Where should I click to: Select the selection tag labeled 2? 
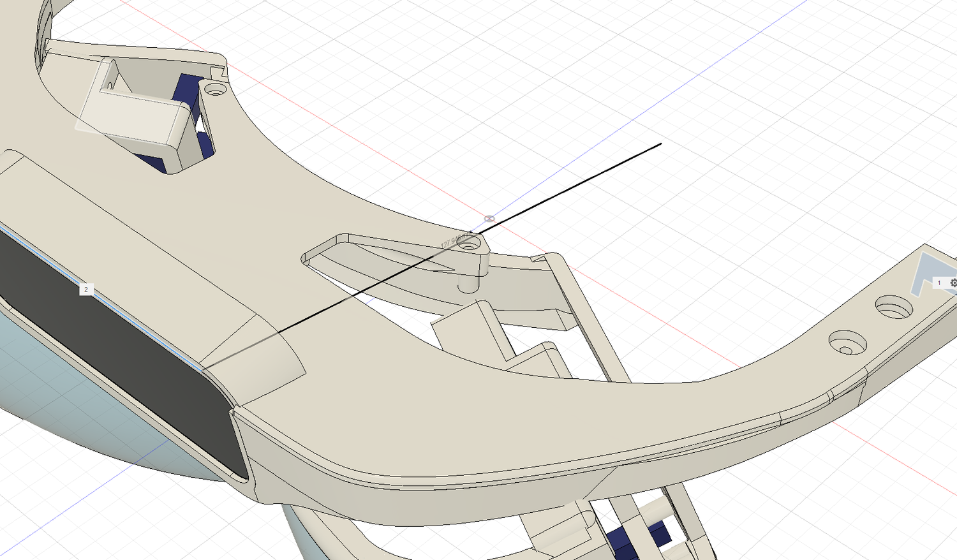pyautogui.click(x=86, y=290)
